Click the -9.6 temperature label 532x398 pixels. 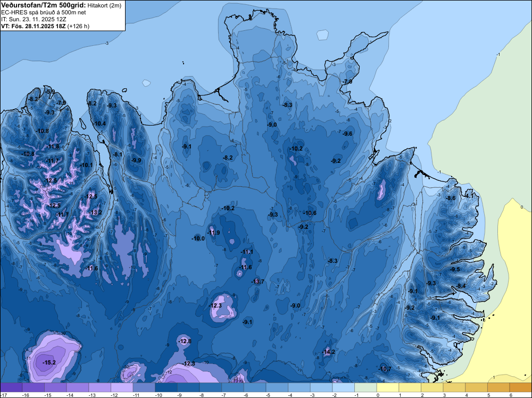pyautogui.click(x=347, y=134)
